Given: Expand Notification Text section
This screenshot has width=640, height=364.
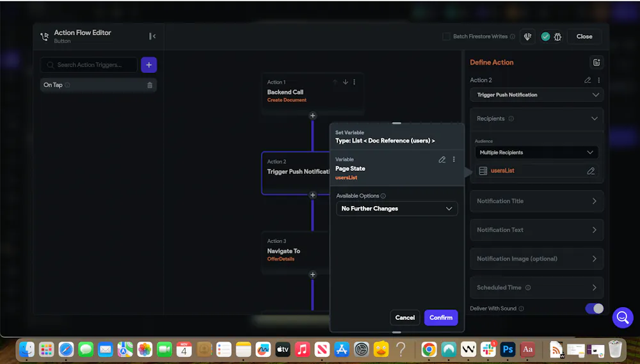Looking at the screenshot, I should pos(536,230).
